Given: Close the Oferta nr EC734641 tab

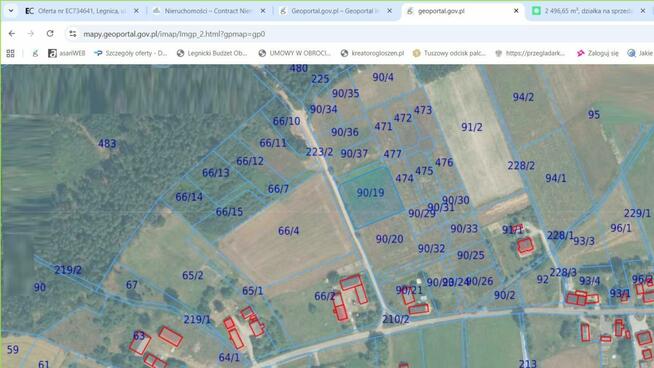Looking at the screenshot, I should (136, 11).
